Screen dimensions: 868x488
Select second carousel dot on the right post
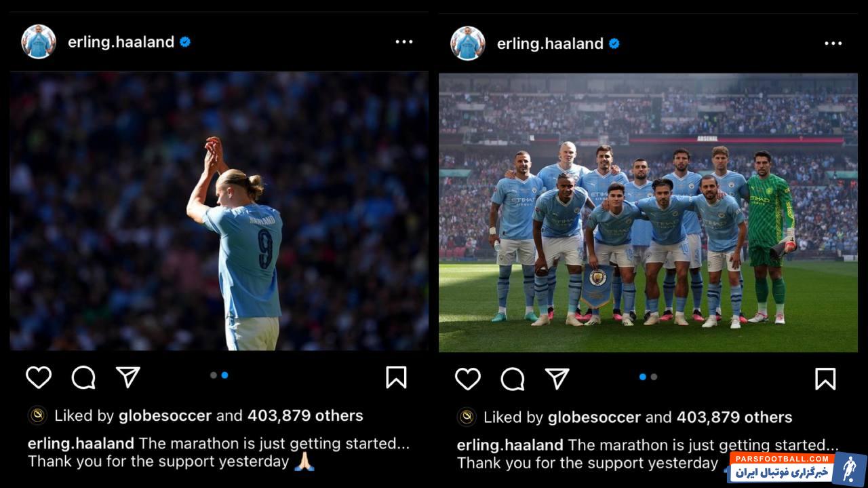click(654, 377)
